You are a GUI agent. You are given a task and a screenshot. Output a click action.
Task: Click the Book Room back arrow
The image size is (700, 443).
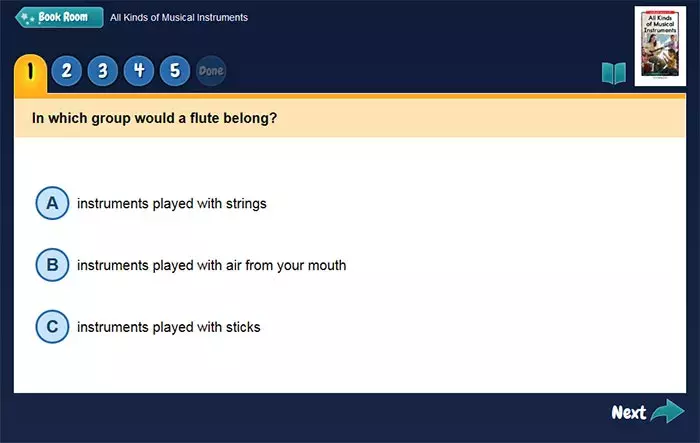point(24,18)
